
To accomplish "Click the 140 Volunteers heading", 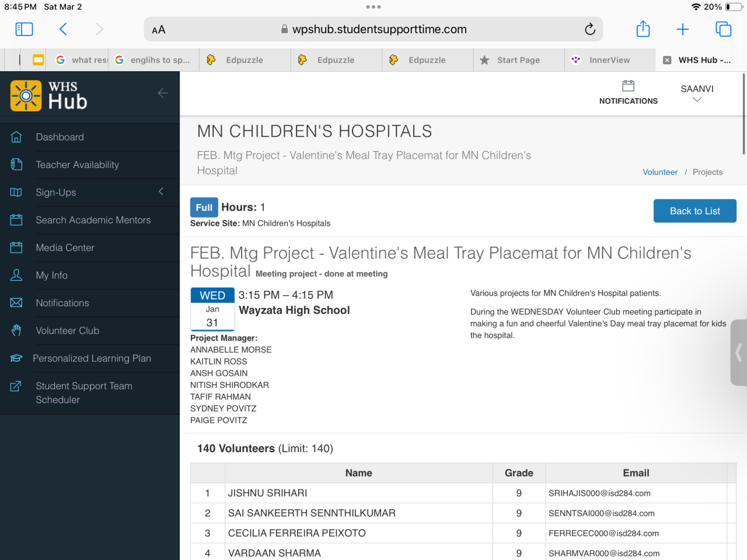I will pyautogui.click(x=265, y=449).
